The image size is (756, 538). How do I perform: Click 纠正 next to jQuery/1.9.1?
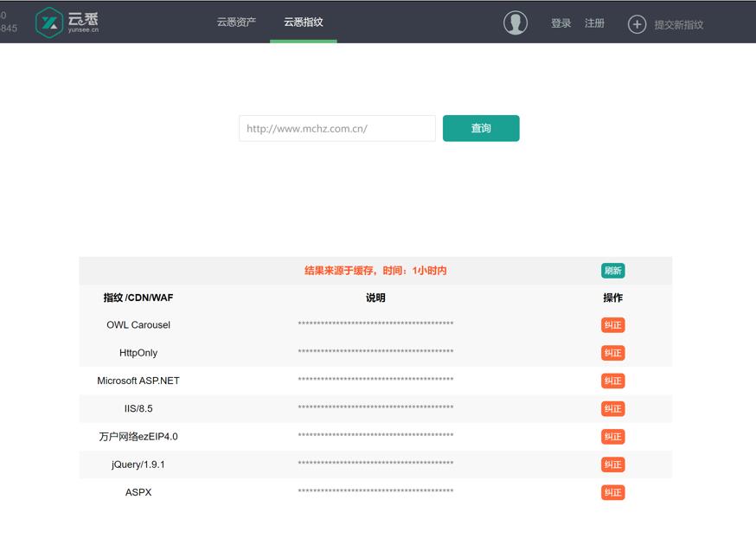tap(612, 464)
